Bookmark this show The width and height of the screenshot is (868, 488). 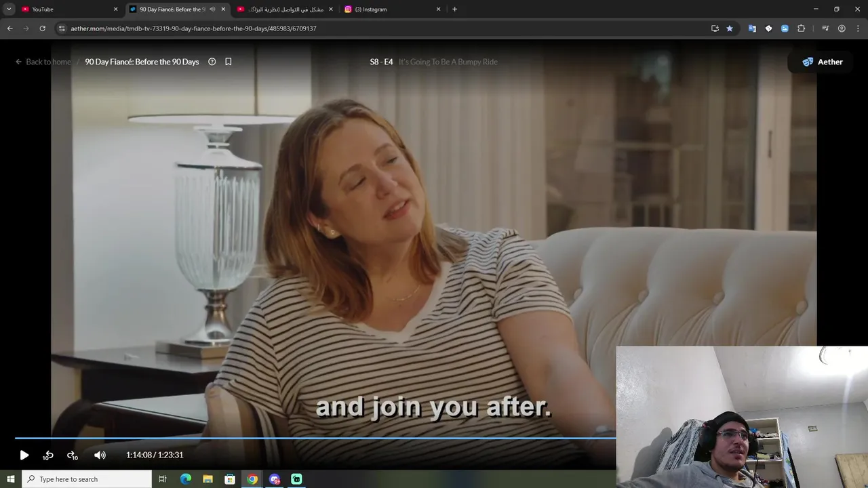[x=229, y=62]
